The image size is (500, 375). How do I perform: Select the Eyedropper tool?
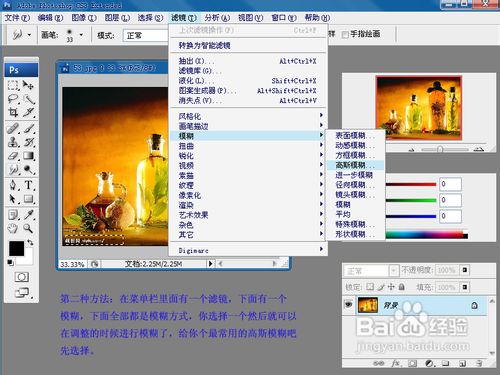click(x=29, y=215)
